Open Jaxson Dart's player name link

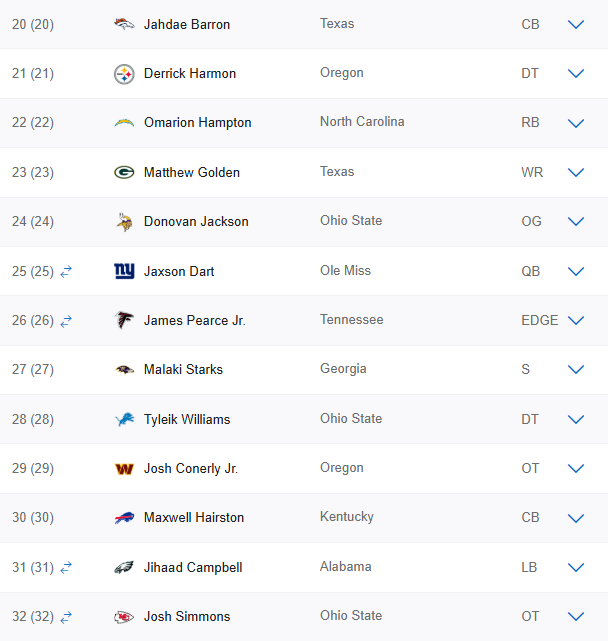pos(179,271)
